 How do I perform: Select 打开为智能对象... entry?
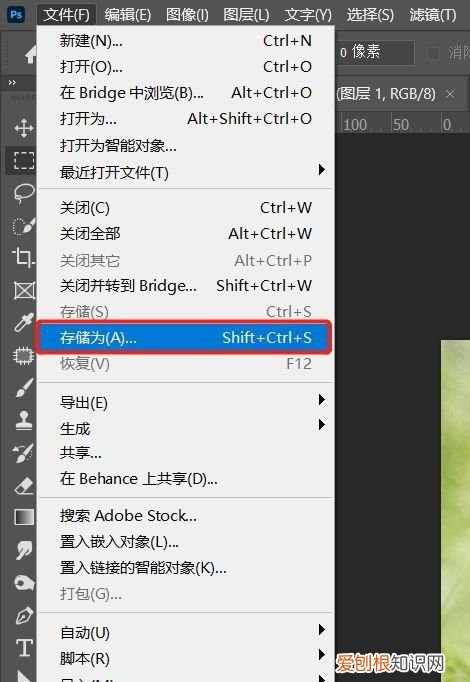186,146
